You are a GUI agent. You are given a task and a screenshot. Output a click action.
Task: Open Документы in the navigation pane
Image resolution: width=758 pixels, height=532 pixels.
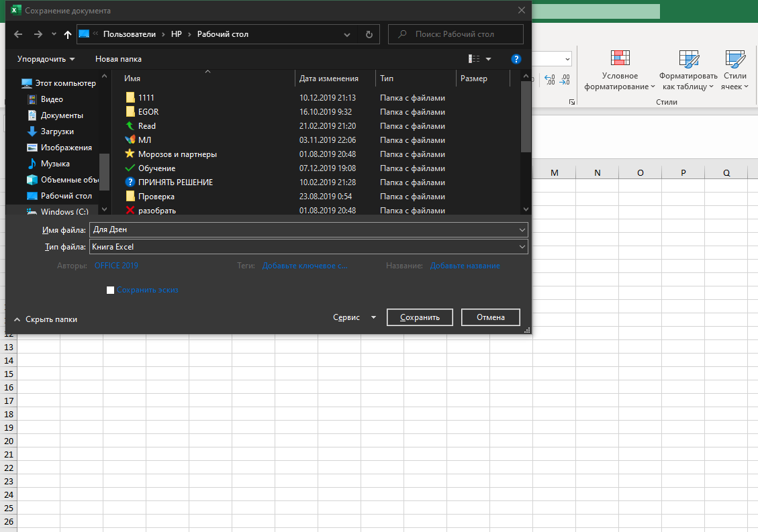(55, 115)
